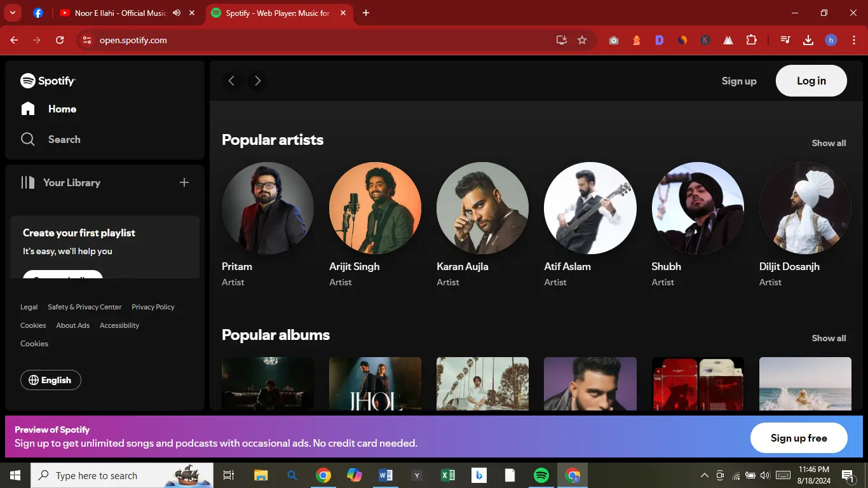Click the Spotify logo in sidebar

tap(48, 81)
